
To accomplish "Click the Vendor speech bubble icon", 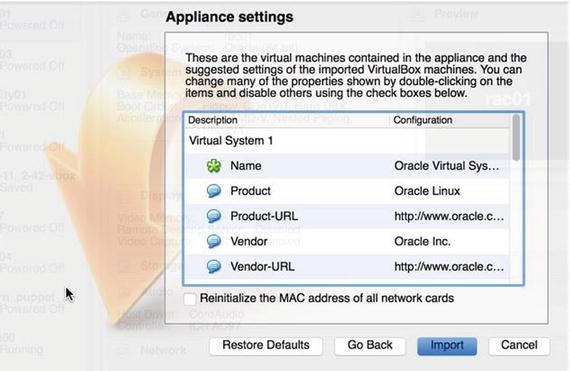I will tap(214, 241).
